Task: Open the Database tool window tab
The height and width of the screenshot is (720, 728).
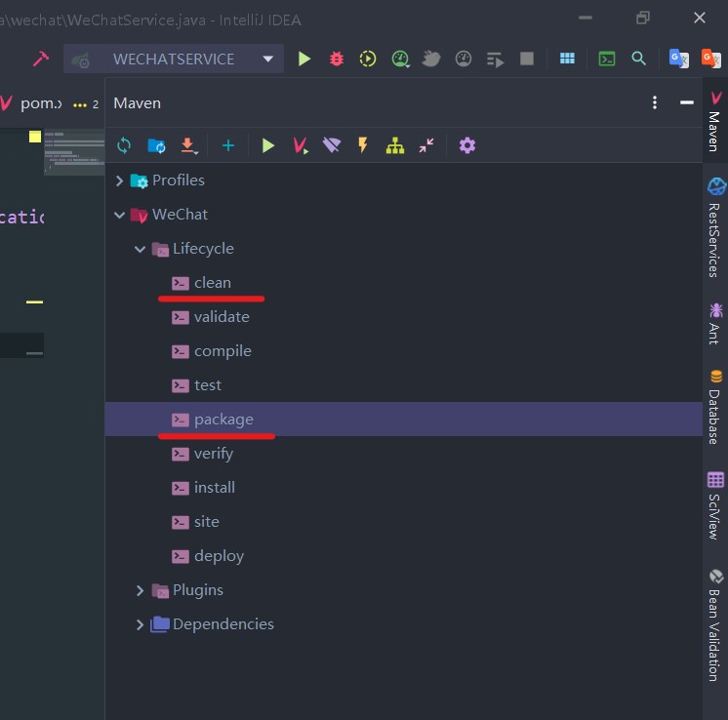Action: coord(715,408)
